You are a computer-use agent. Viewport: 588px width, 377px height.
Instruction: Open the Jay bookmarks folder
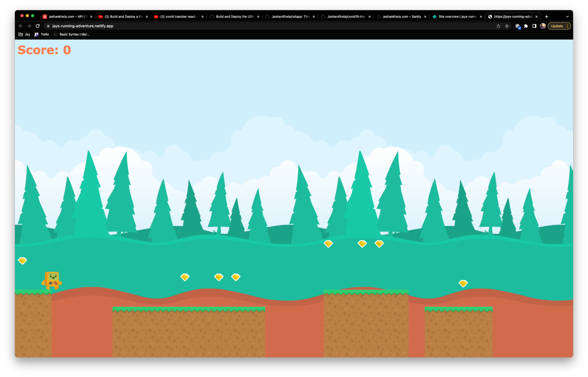pos(24,34)
